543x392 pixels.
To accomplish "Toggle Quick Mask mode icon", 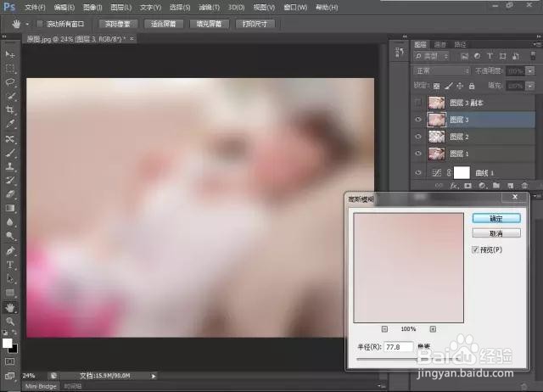I will [9, 361].
